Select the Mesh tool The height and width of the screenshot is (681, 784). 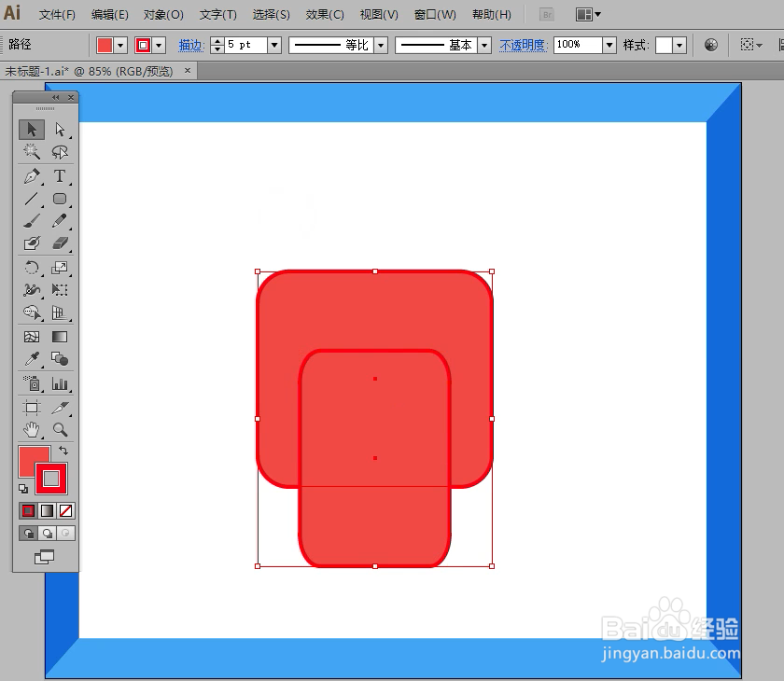[x=32, y=338]
